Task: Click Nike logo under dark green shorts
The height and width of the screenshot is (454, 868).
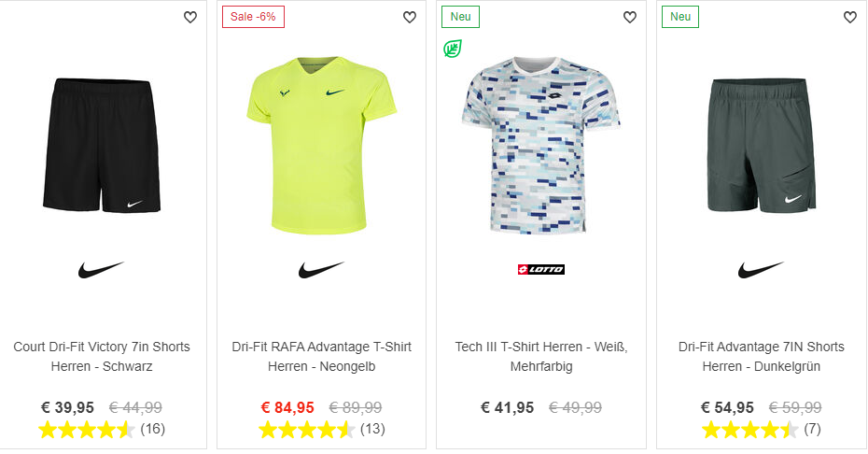Action: tap(761, 270)
